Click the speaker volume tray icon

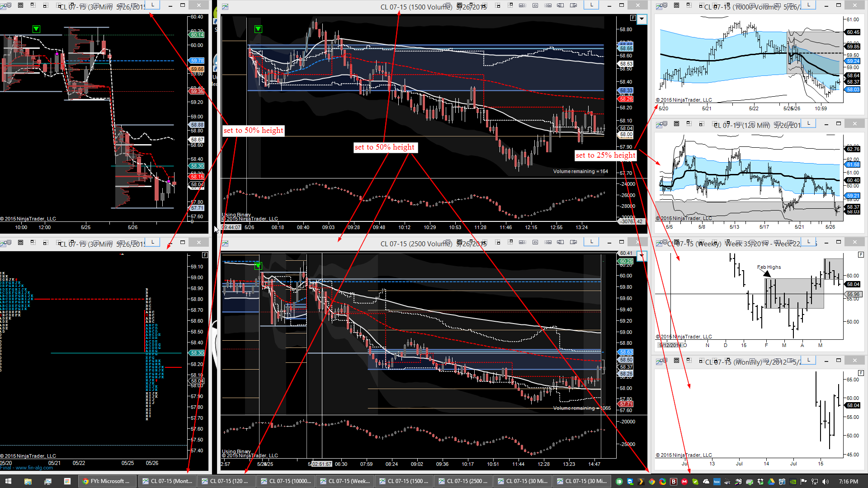tap(826, 481)
